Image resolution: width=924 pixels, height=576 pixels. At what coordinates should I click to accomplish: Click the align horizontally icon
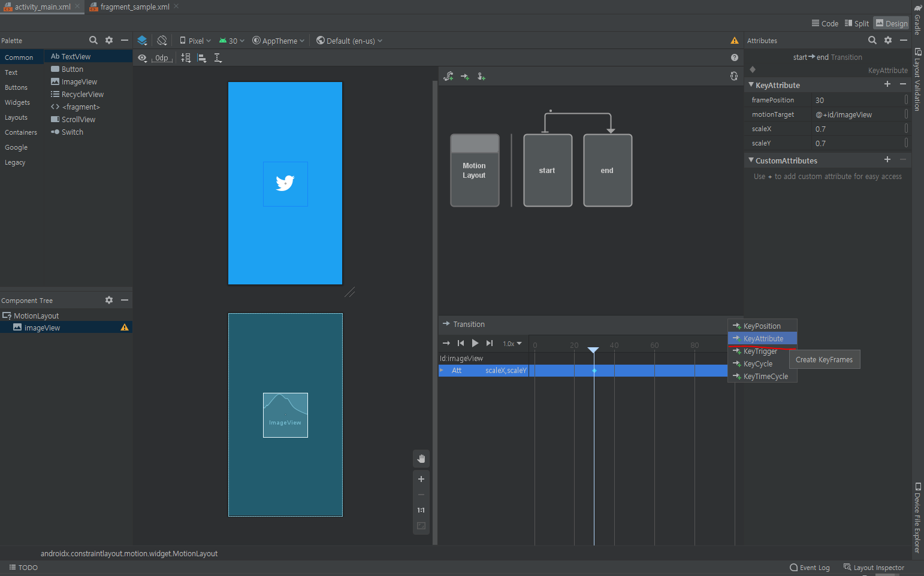tap(202, 58)
